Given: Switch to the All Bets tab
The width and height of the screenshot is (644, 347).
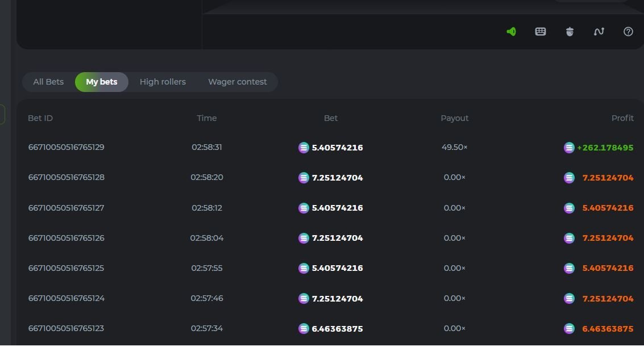Looking at the screenshot, I should (48, 82).
